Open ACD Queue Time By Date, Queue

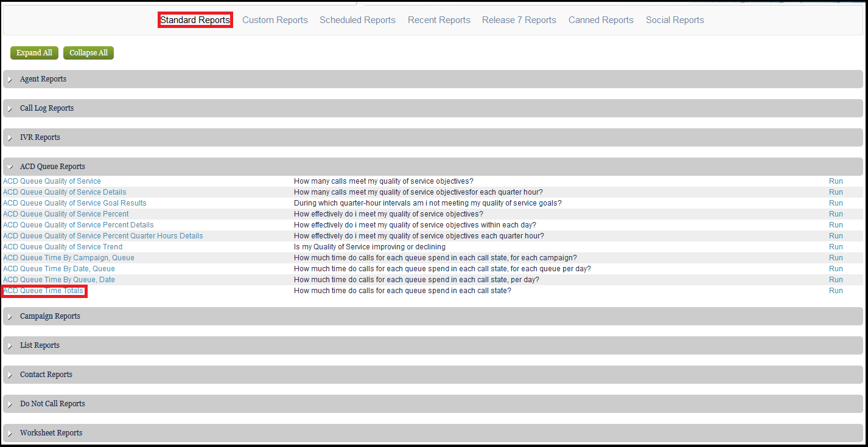[x=59, y=269]
